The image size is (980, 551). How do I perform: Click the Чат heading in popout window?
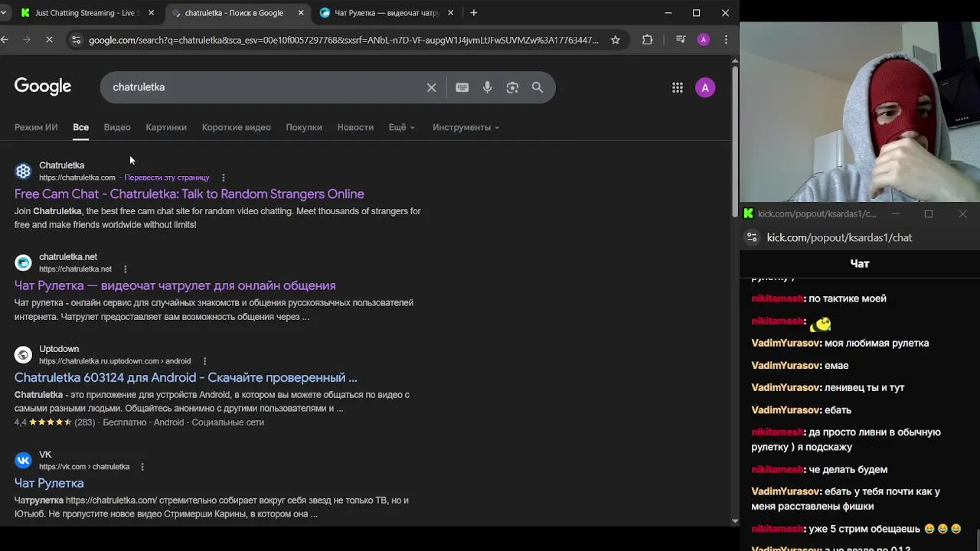click(x=860, y=263)
